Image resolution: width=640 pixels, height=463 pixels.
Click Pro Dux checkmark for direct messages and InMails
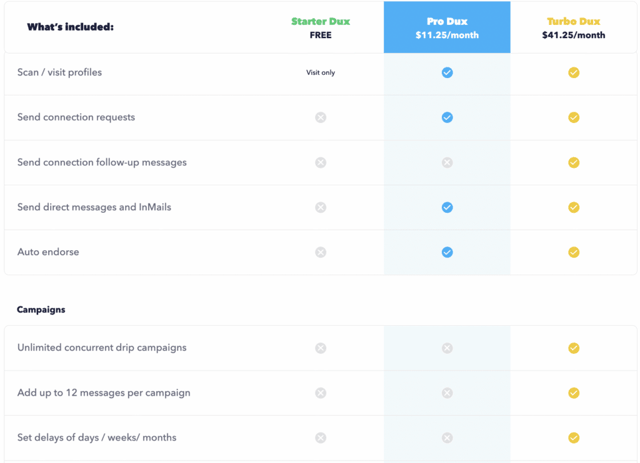pos(447,207)
